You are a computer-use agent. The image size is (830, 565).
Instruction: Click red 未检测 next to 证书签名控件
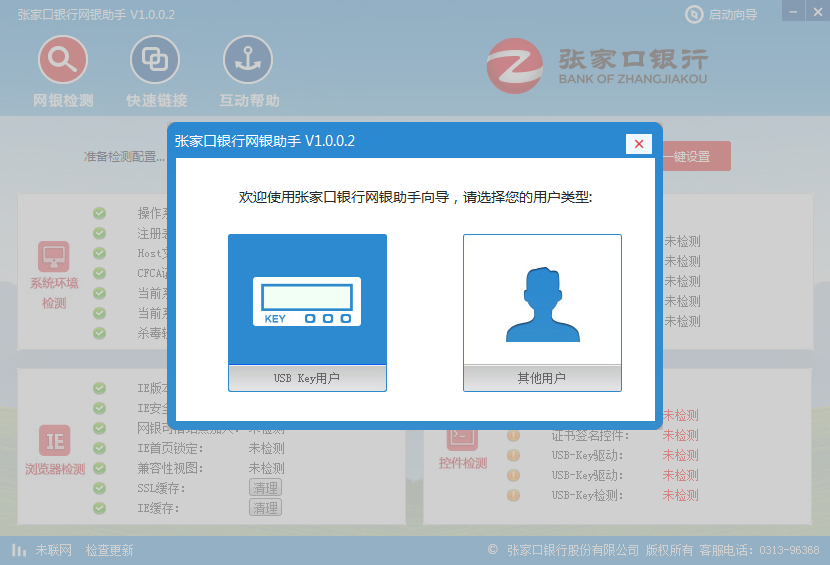coord(681,435)
